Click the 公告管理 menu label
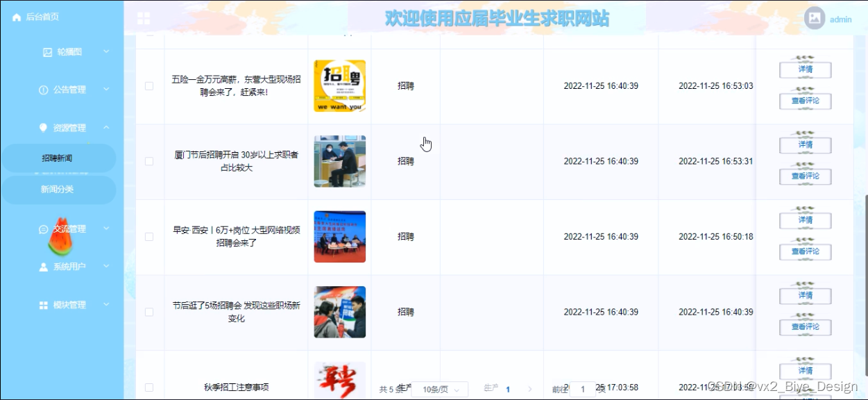The image size is (868, 400). point(69,90)
